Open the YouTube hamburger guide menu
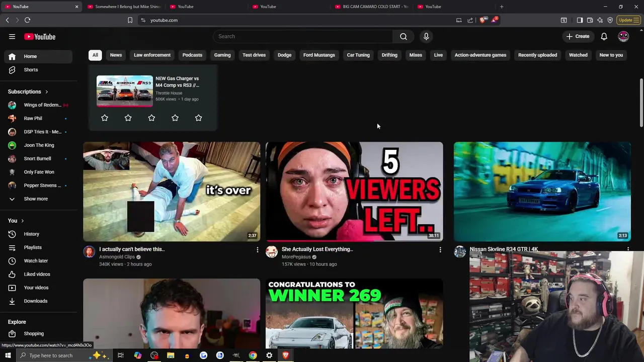The width and height of the screenshot is (644, 362). tap(12, 37)
